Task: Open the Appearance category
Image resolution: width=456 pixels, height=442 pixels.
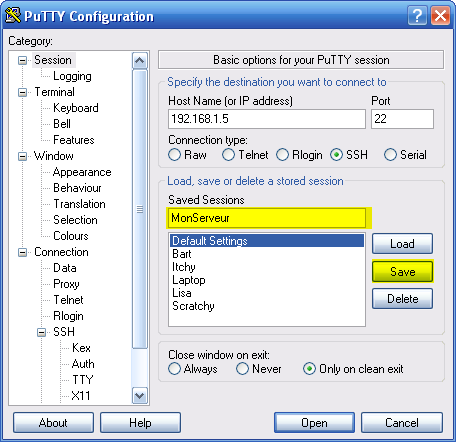Action: [x=82, y=172]
